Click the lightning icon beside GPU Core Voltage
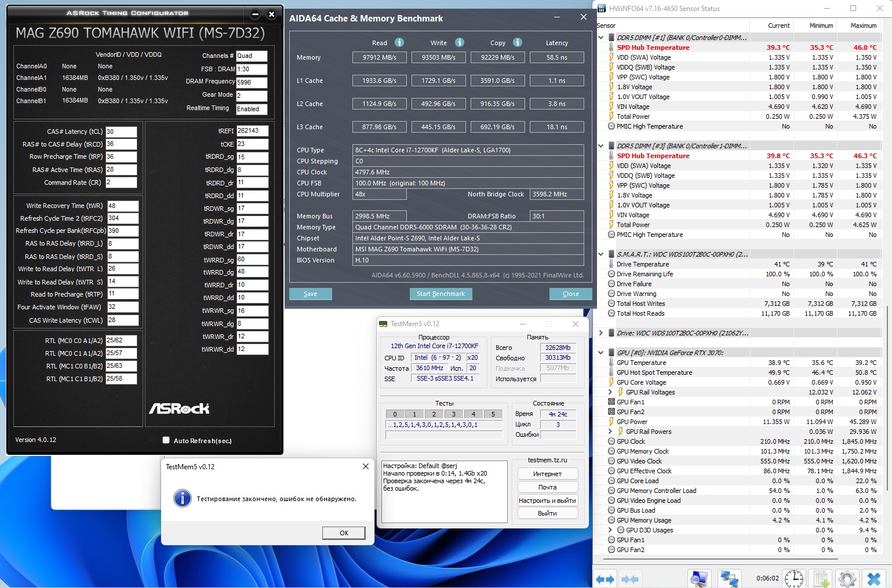This screenshot has width=892, height=588. [x=611, y=382]
